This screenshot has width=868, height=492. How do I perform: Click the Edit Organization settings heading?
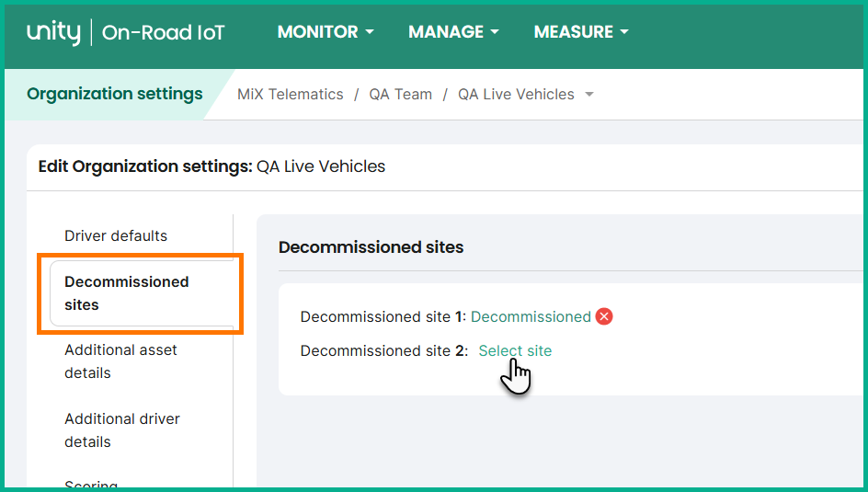[x=211, y=166]
